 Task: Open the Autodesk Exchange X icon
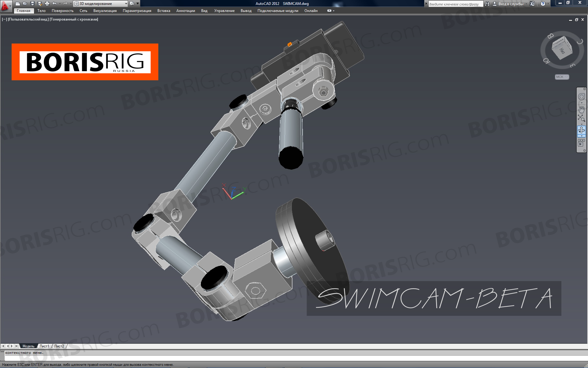[x=532, y=4]
